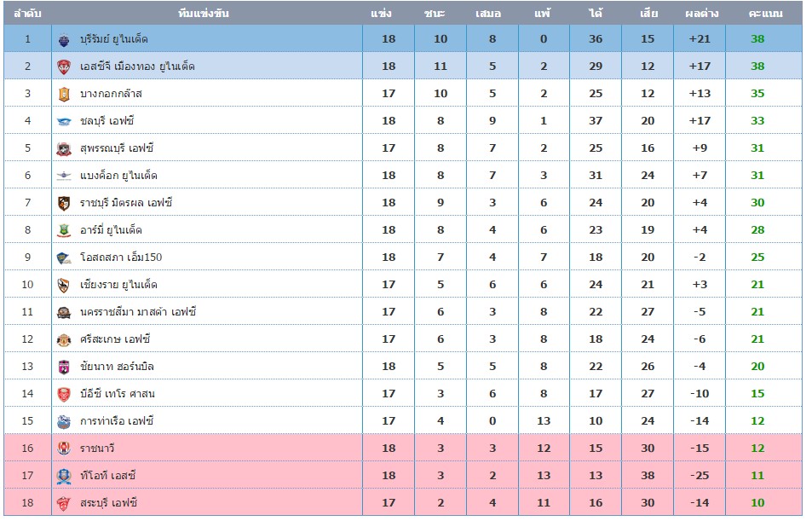Select the การท่าเรือ เอฟซี club icon

tap(64, 421)
